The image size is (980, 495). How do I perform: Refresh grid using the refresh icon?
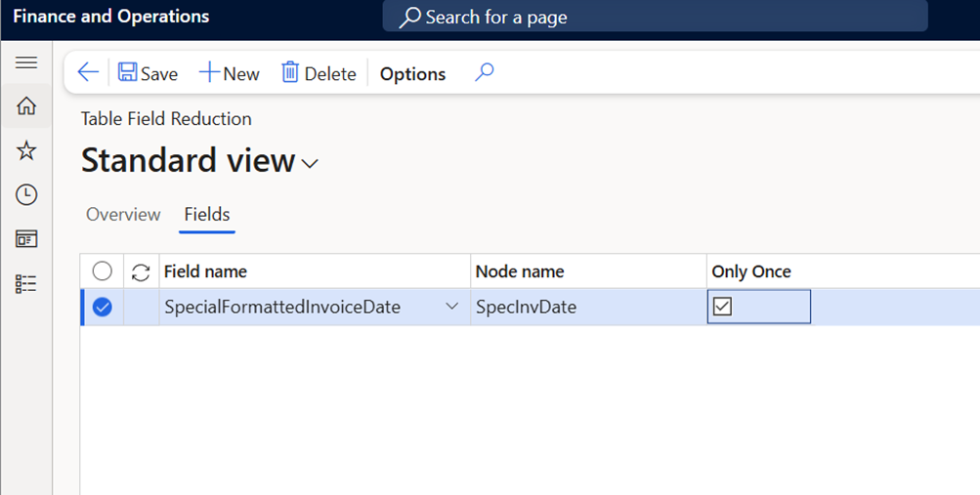tap(141, 272)
